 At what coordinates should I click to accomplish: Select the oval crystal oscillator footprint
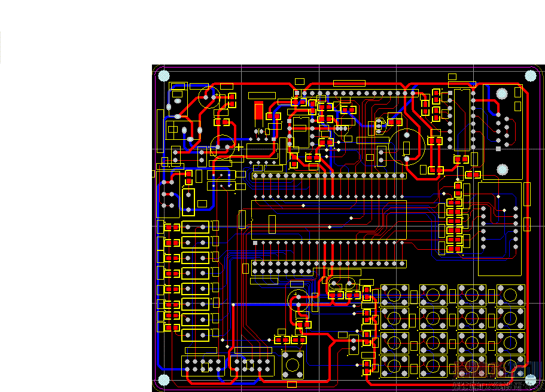pos(342,283)
